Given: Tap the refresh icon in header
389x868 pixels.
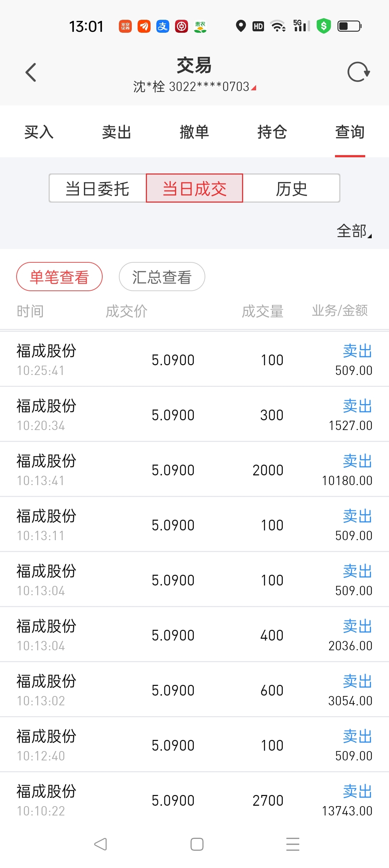Looking at the screenshot, I should [358, 72].
